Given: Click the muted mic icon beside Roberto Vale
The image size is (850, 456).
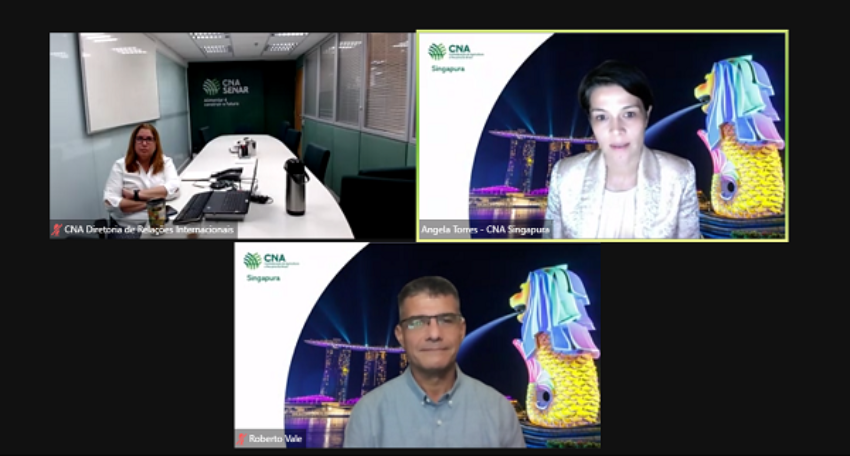Looking at the screenshot, I should [x=242, y=439].
